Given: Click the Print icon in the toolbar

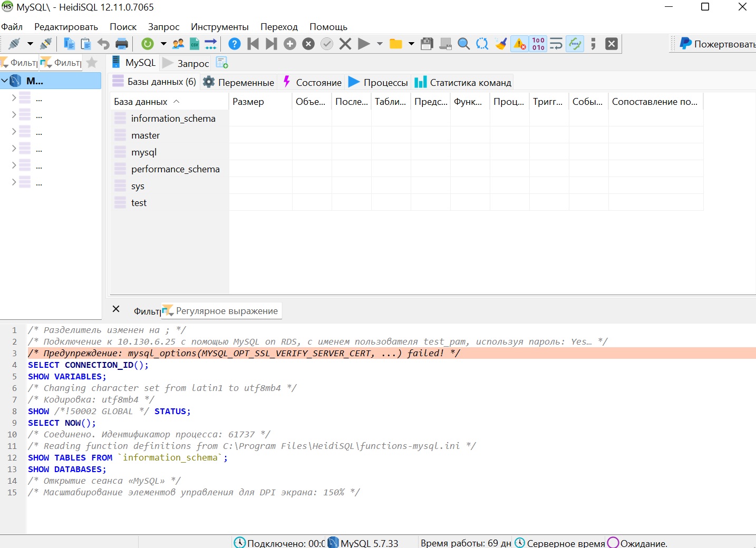Looking at the screenshot, I should (x=122, y=44).
